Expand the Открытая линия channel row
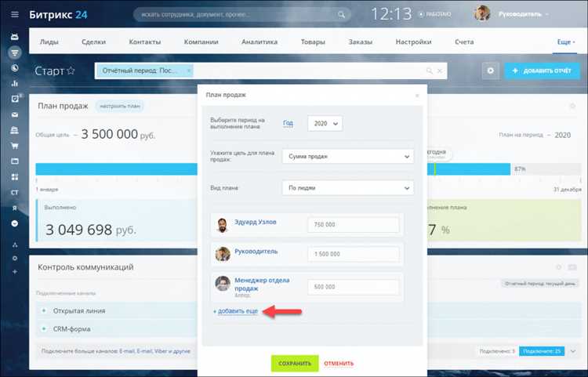This screenshot has width=588, height=377. pos(44,310)
